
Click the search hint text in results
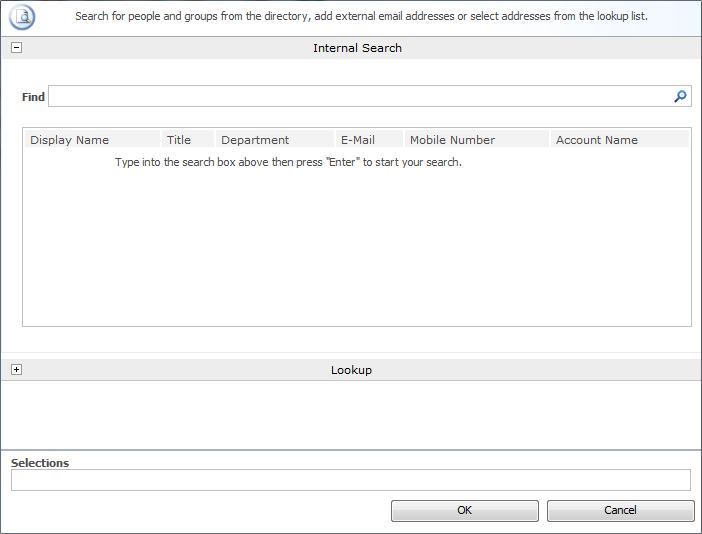pos(288,162)
